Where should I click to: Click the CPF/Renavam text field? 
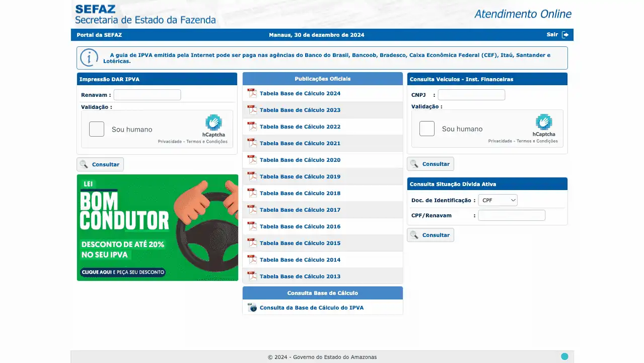[512, 215]
